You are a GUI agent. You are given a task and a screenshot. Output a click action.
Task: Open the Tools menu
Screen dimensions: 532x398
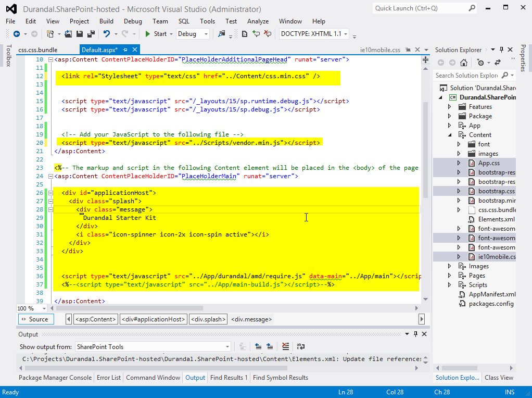click(207, 21)
